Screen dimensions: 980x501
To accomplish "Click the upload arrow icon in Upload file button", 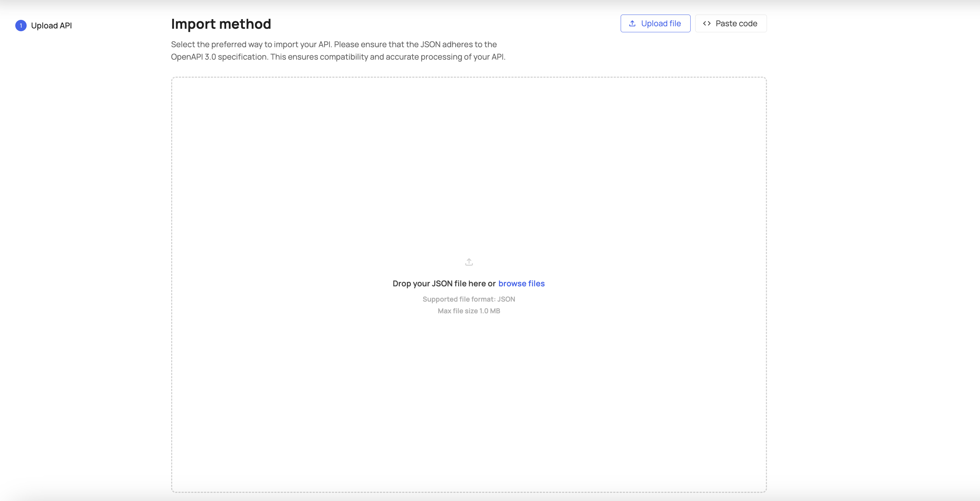I will [x=632, y=23].
